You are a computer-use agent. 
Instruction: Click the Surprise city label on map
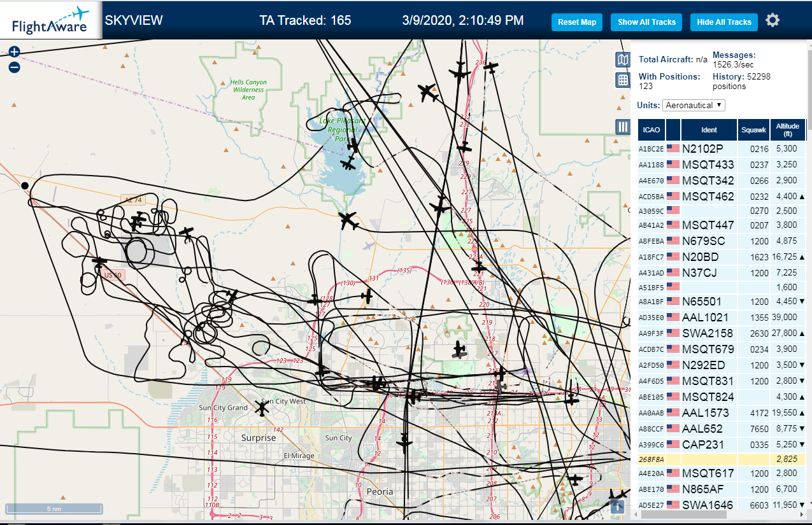click(259, 438)
